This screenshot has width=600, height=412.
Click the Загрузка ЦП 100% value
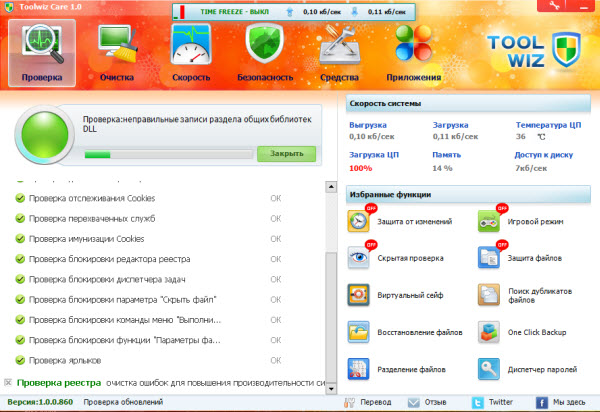(x=360, y=168)
